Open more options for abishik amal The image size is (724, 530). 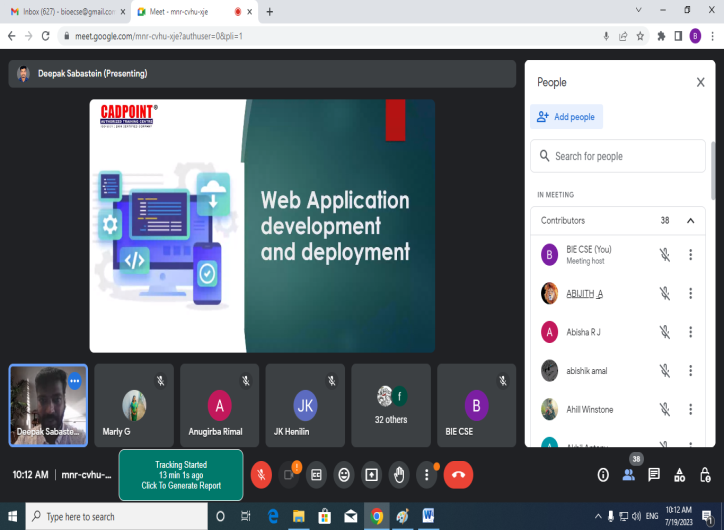[690, 370]
